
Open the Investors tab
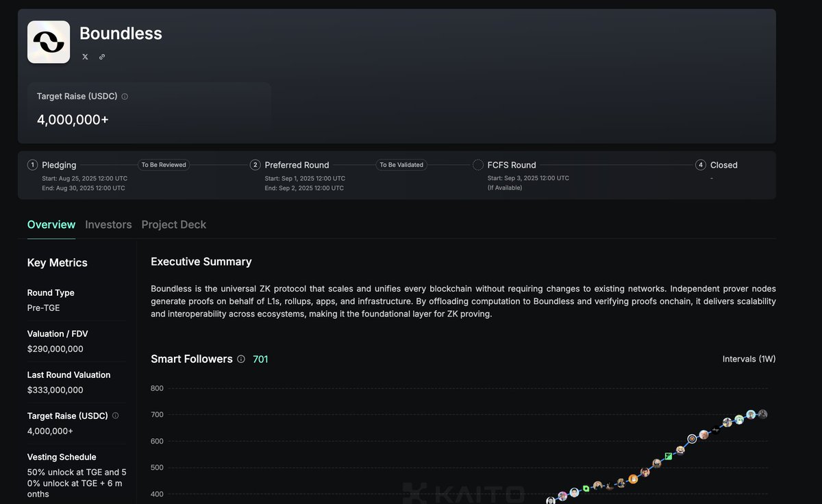(108, 225)
